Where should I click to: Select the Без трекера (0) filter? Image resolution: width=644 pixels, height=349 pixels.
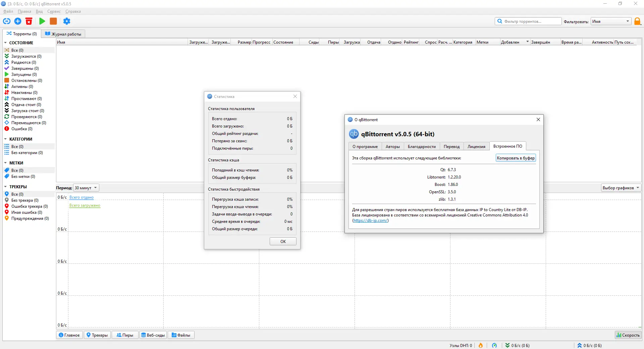(25, 200)
